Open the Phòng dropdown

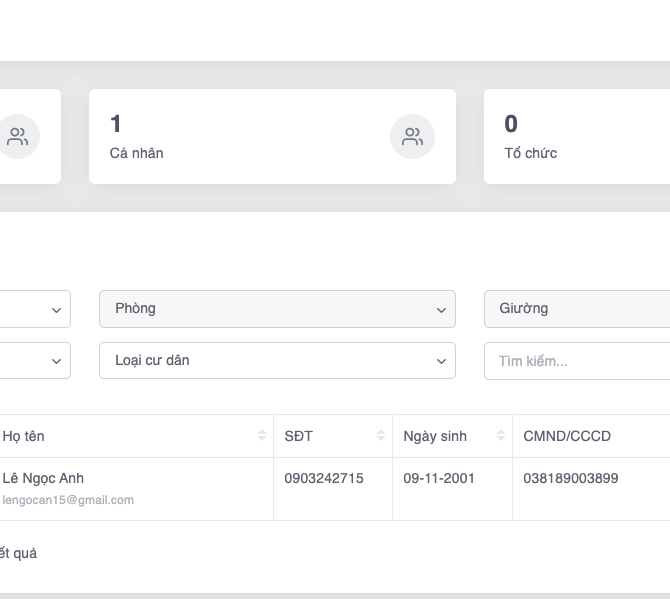tap(277, 309)
